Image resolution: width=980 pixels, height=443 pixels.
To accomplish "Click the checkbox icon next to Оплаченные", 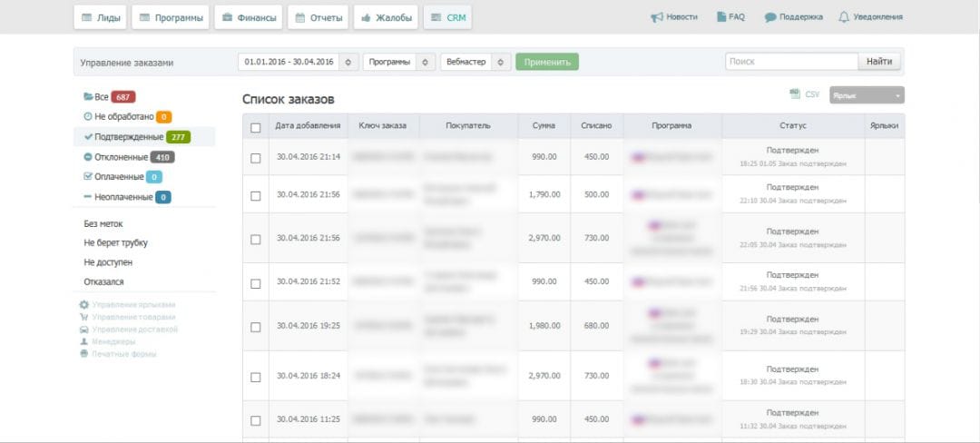I will tap(87, 176).
